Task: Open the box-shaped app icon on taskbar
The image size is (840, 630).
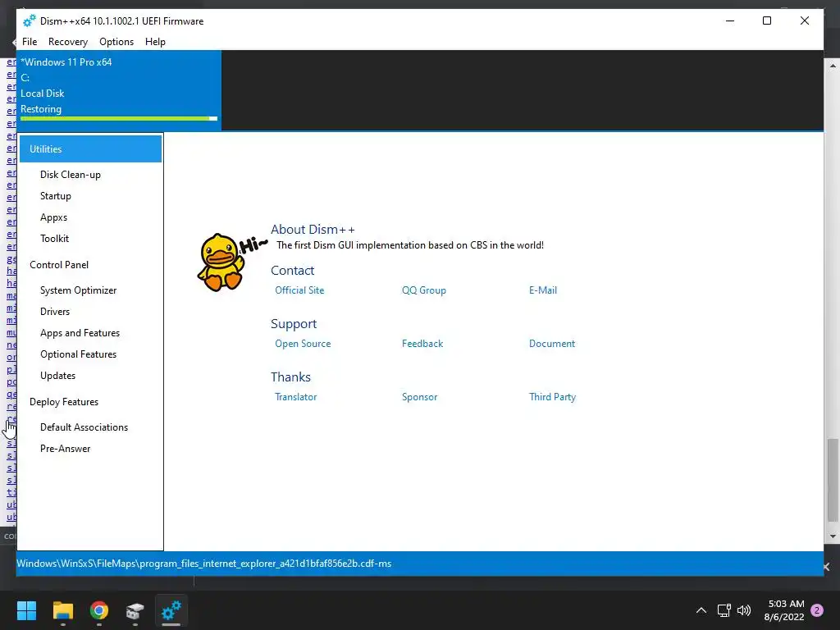Action: point(135,610)
